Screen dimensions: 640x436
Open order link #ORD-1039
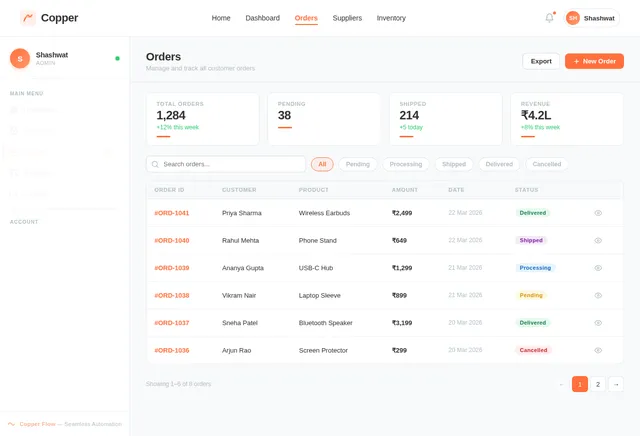171,268
